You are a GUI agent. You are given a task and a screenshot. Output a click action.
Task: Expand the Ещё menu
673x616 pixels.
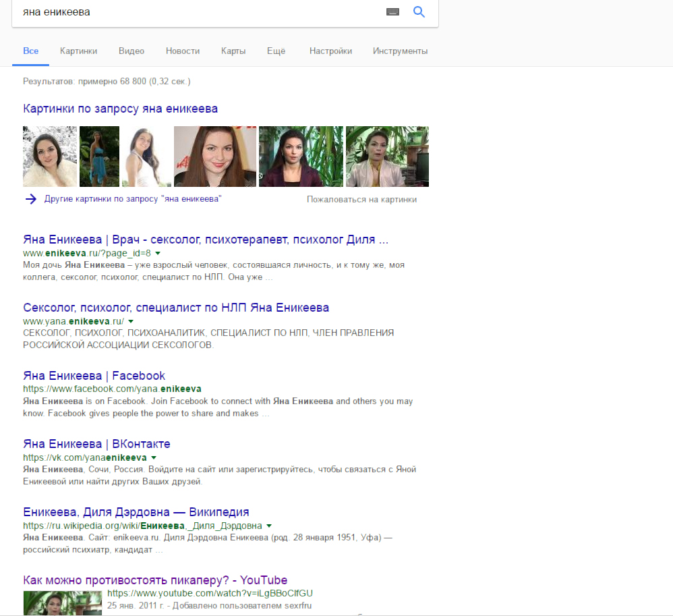[276, 51]
